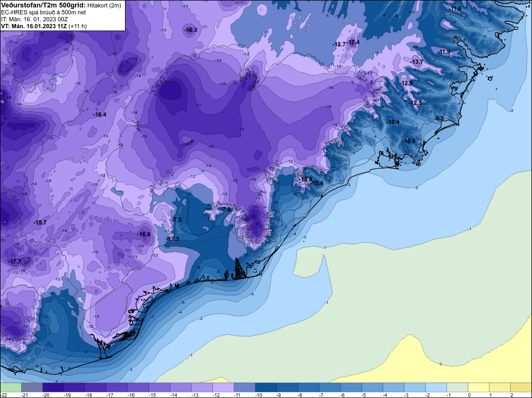Click the -16.3 spot temperature value
532x398 pixels.
pos(190,30)
